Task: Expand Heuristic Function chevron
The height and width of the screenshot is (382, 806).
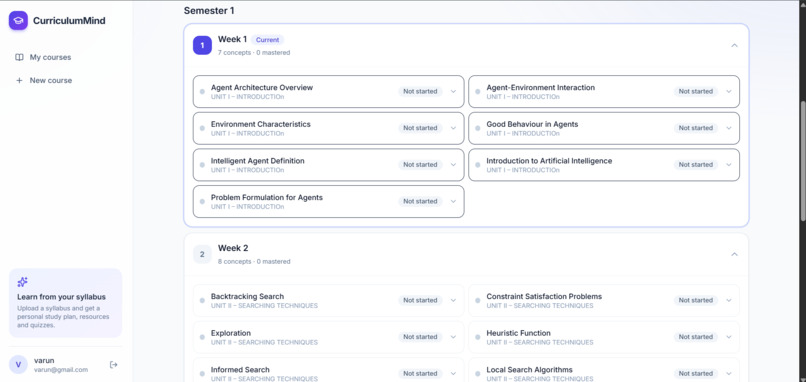Action: click(x=728, y=337)
